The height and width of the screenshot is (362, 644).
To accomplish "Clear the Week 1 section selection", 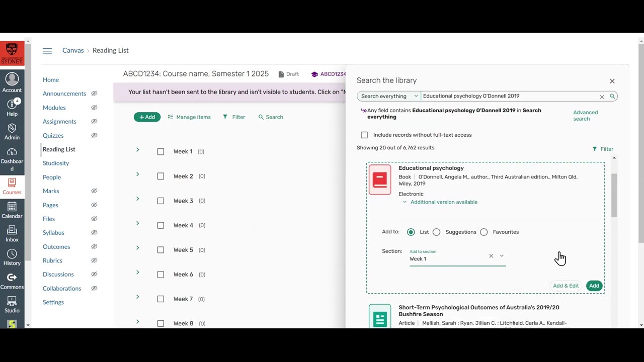I will point(491,256).
